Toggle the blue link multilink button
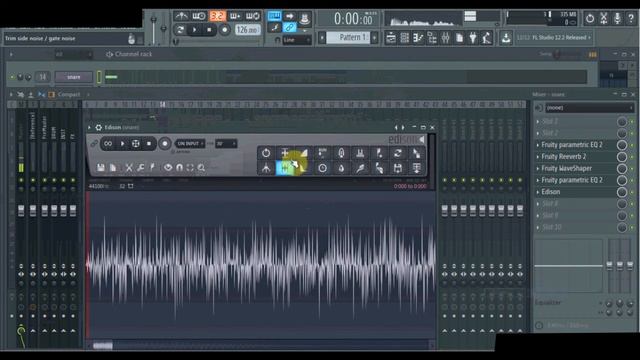640x360 pixels. (x=289, y=27)
